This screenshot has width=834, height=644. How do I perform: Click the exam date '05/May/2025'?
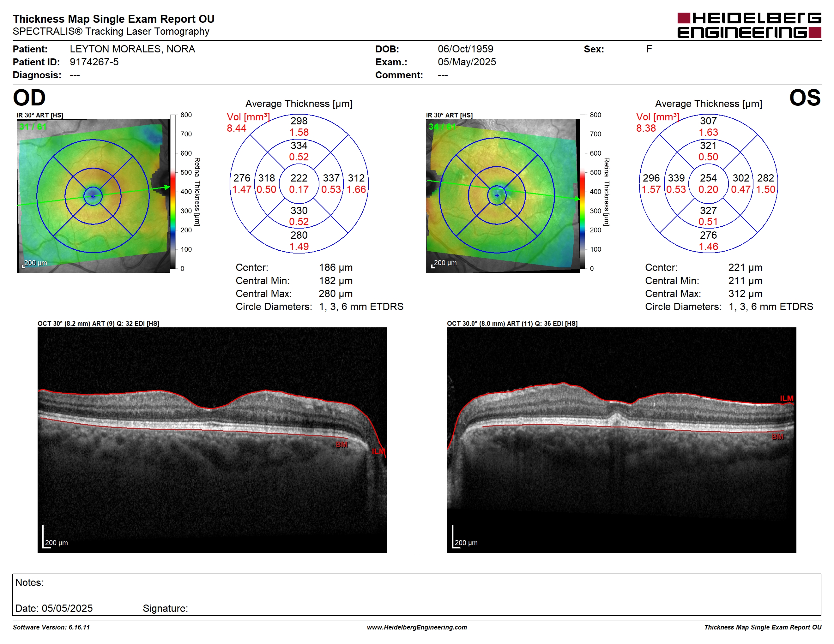(467, 62)
